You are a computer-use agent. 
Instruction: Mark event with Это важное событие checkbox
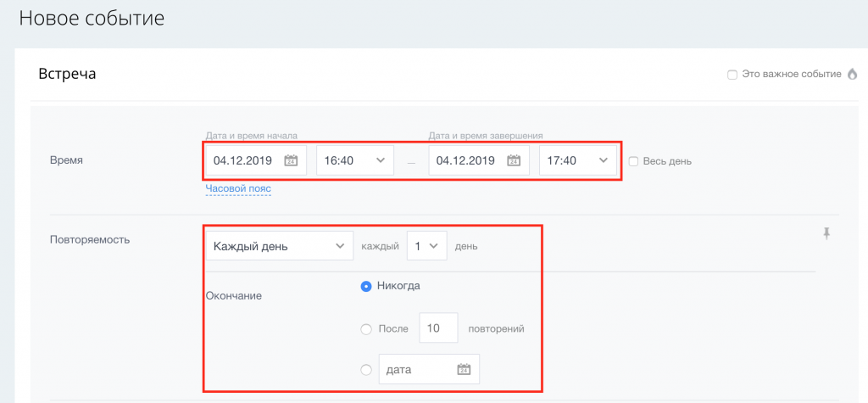pos(732,75)
